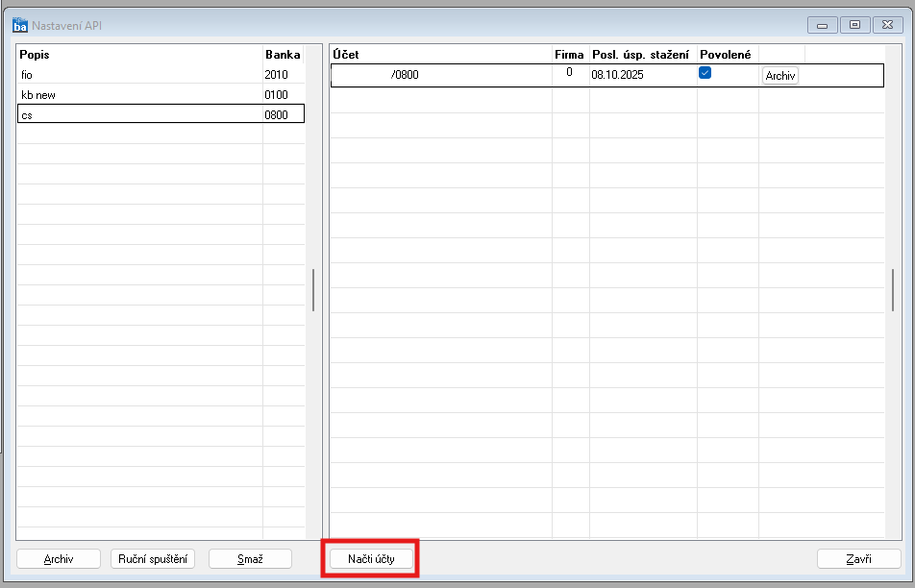Click the Archiv button beside Ruční spuštění
The height and width of the screenshot is (588, 915).
pos(59,559)
